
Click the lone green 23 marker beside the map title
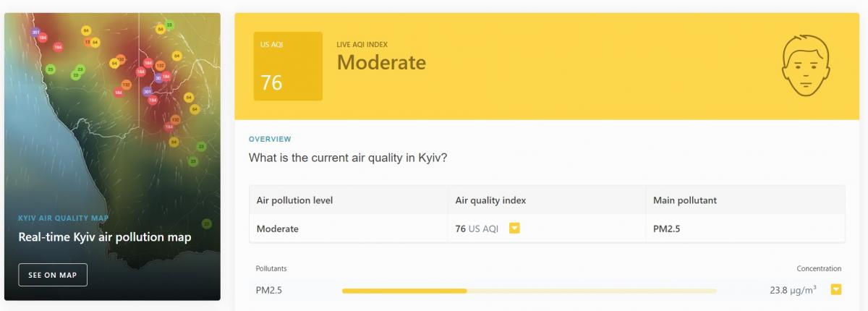point(207,223)
